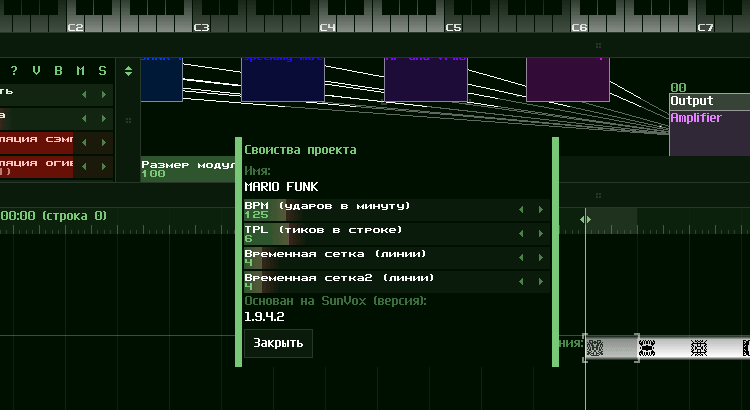Click grip handle above the timeline

coord(598,196)
